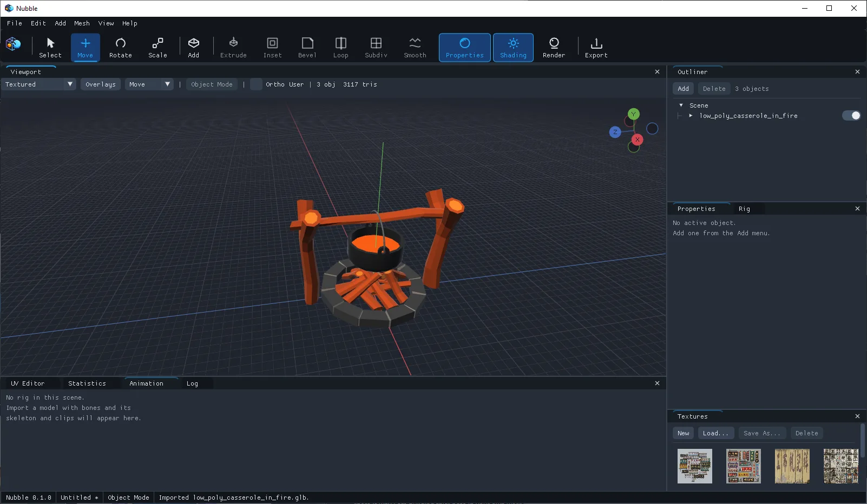Toggle visibility of low_poly_casserole_in_fire
The width and height of the screenshot is (867, 504).
(851, 116)
